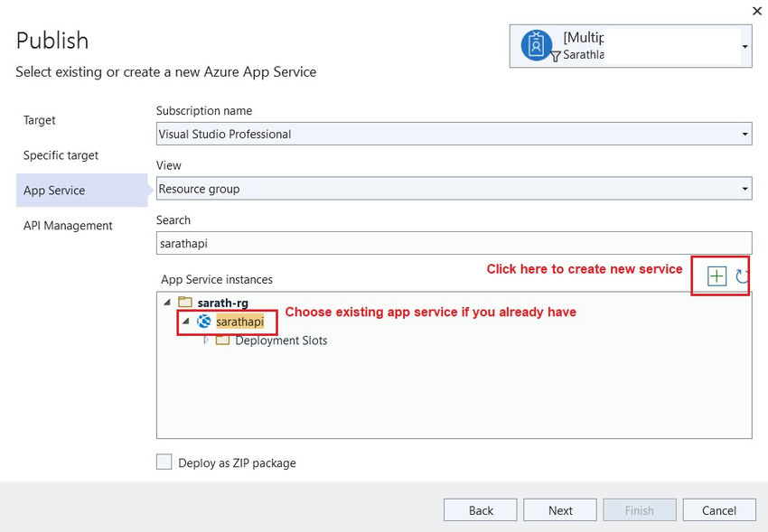This screenshot has height=532, width=768.
Task: Cancel the publish dialog
Action: click(719, 509)
